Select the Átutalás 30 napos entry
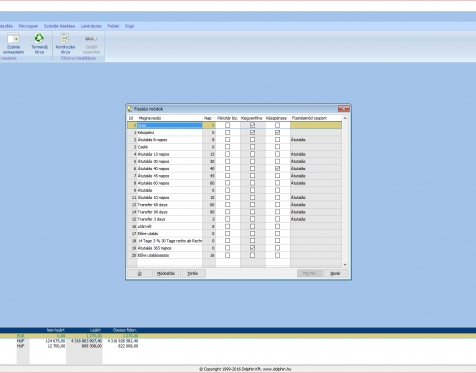476x373 pixels. [170, 161]
